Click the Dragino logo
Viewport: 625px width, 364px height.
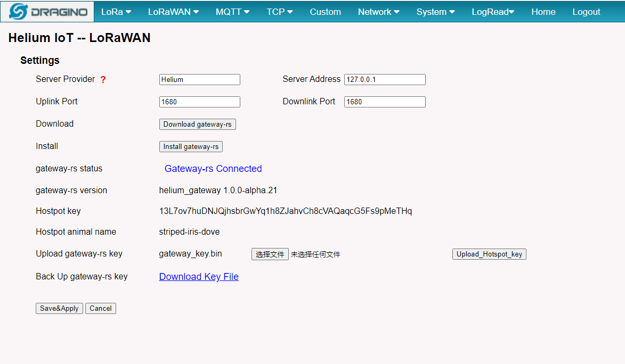(x=47, y=12)
